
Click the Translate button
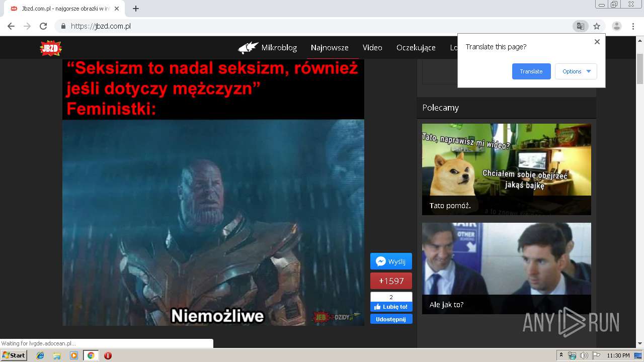pyautogui.click(x=531, y=71)
